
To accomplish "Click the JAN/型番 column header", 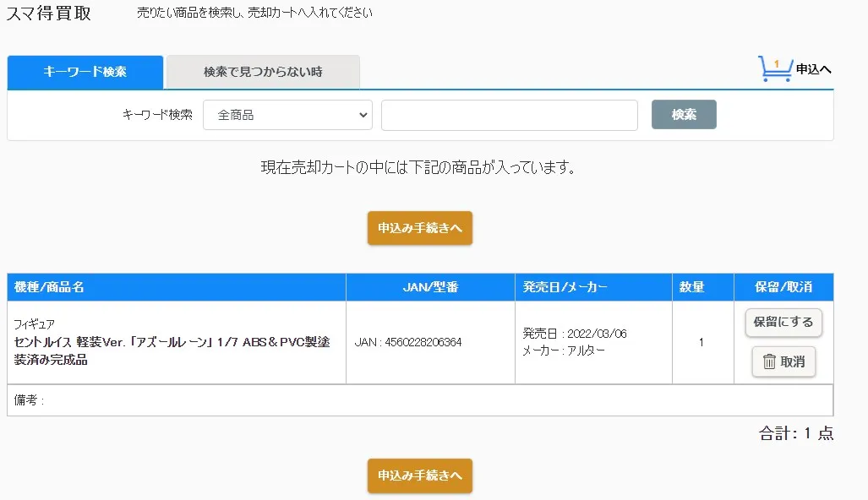I will pos(430,286).
